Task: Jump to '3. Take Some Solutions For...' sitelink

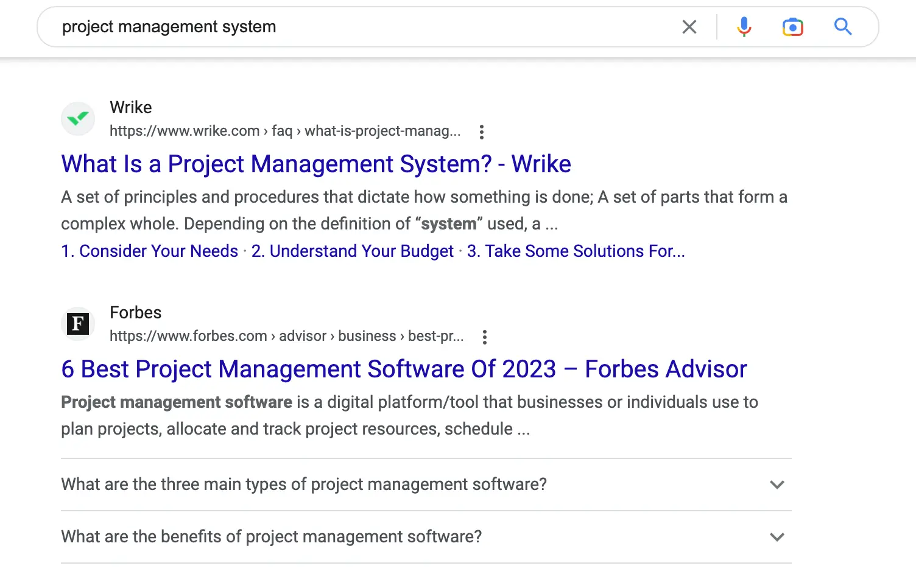Action: (576, 251)
